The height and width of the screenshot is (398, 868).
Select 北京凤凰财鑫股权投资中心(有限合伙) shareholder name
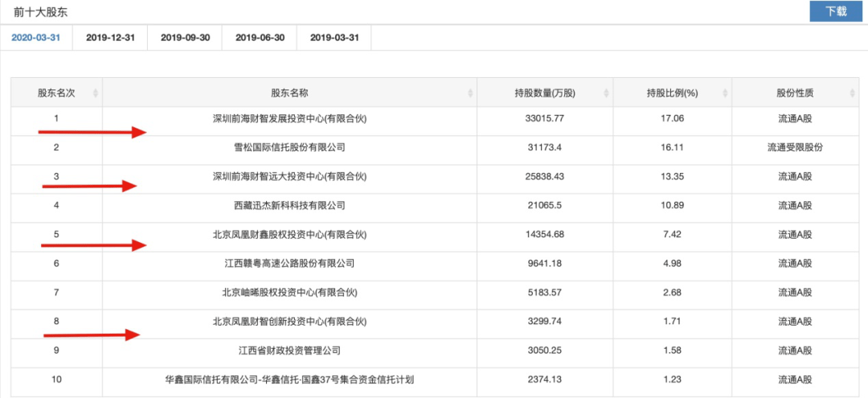[289, 235]
